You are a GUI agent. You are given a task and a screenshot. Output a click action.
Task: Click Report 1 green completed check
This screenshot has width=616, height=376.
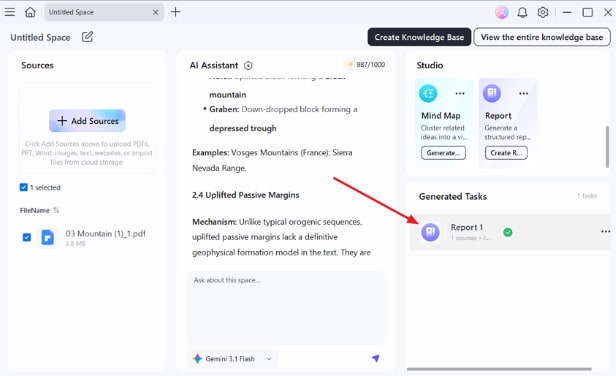tap(508, 232)
